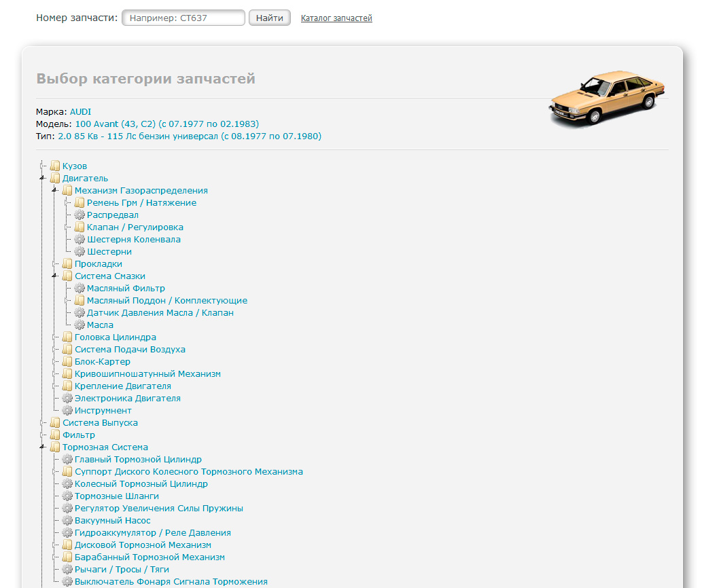
Task: Click the folder icon beside Кузов
Action: pos(55,166)
